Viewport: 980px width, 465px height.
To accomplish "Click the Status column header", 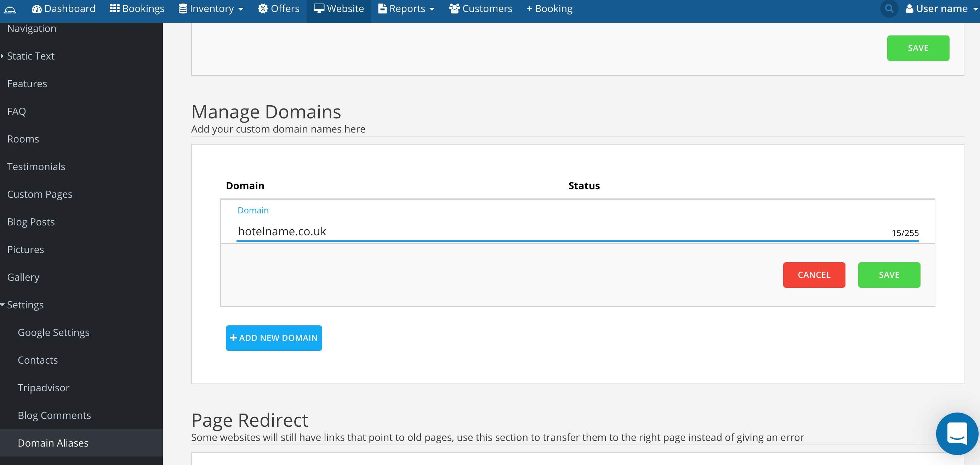I will pos(584,185).
